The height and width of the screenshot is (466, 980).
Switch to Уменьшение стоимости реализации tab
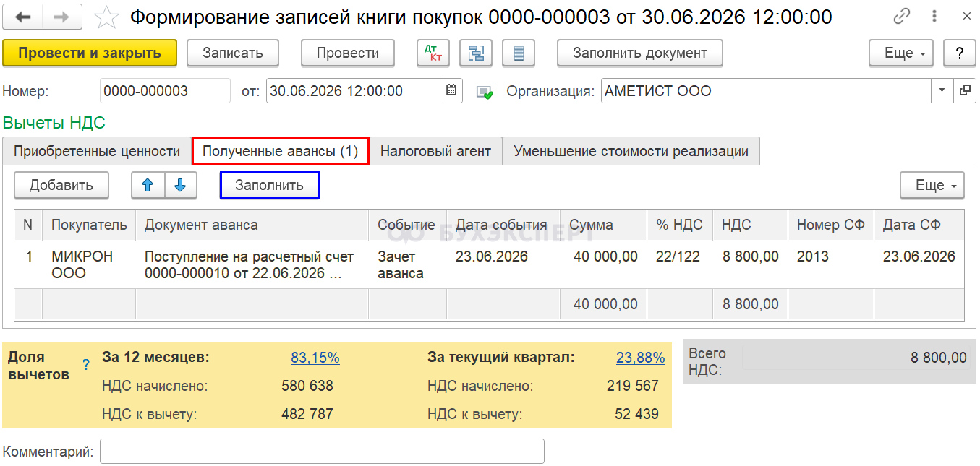[x=631, y=151]
